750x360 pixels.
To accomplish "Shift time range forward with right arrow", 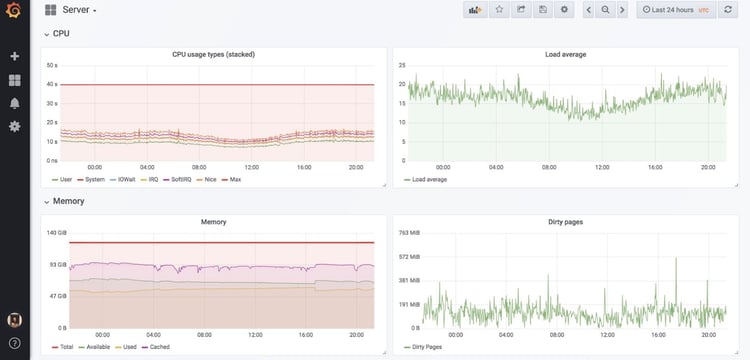I will point(622,10).
